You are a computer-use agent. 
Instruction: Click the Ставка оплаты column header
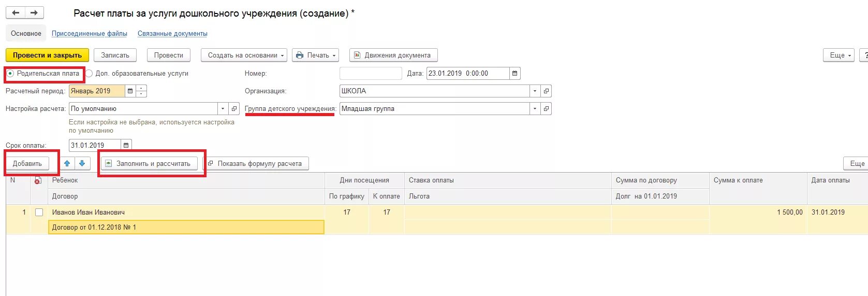tap(508, 180)
